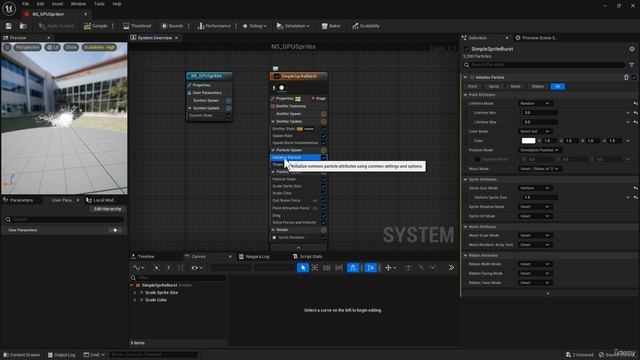This screenshot has width=640, height=360.
Task: Open the Lifetime Mode dropdown
Action: point(535,104)
